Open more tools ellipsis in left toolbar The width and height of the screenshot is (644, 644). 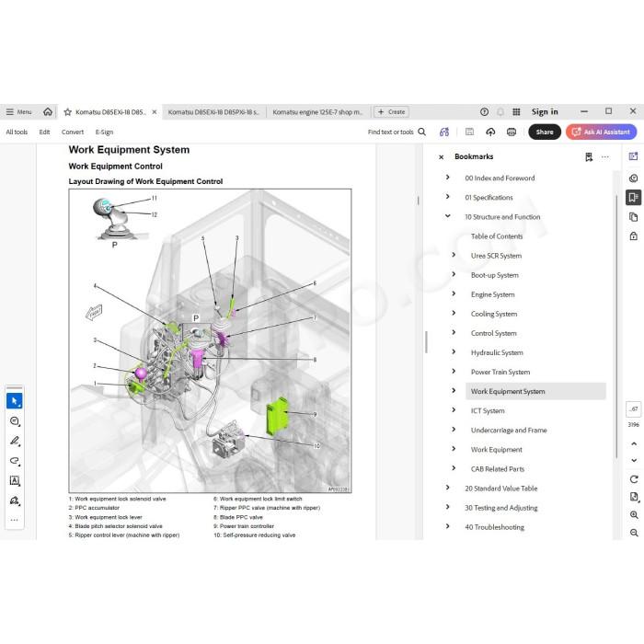pos(15,520)
